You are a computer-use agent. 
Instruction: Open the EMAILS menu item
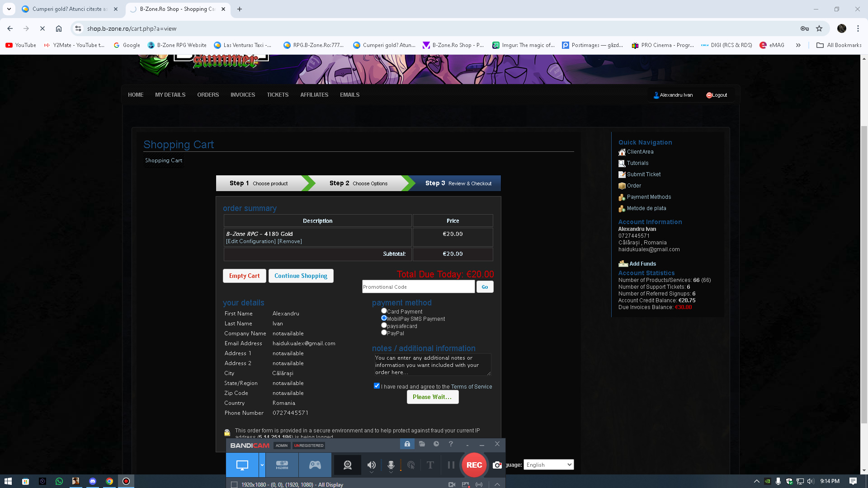point(350,95)
